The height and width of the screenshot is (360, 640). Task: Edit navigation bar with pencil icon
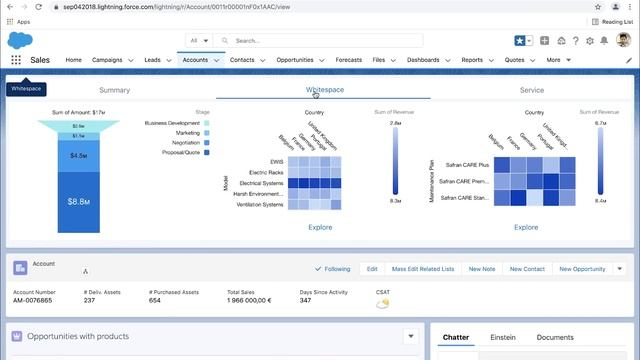[629, 60]
